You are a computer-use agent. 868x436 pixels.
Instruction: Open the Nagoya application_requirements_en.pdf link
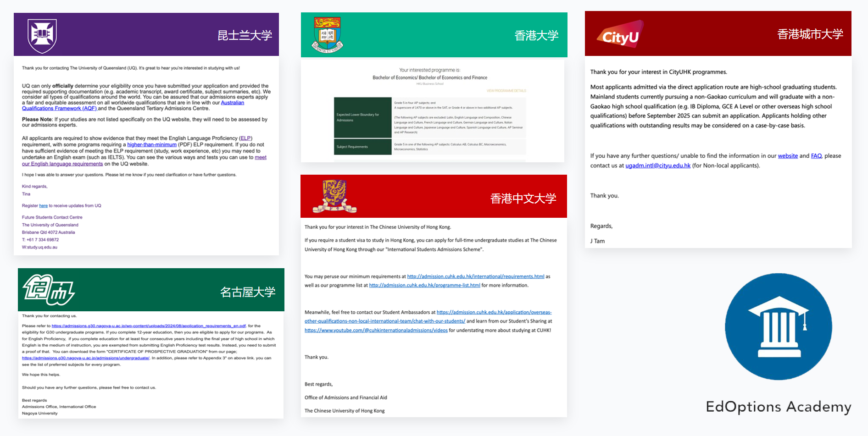click(x=149, y=326)
